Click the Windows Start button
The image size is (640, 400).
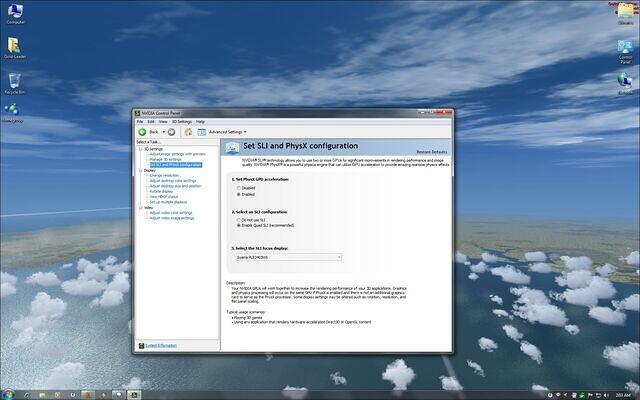[8, 393]
